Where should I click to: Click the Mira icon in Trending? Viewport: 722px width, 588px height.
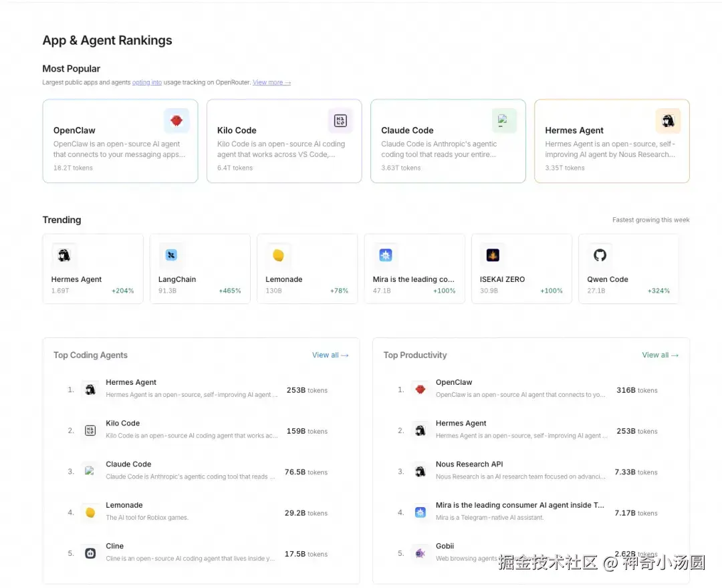pyautogui.click(x=386, y=255)
